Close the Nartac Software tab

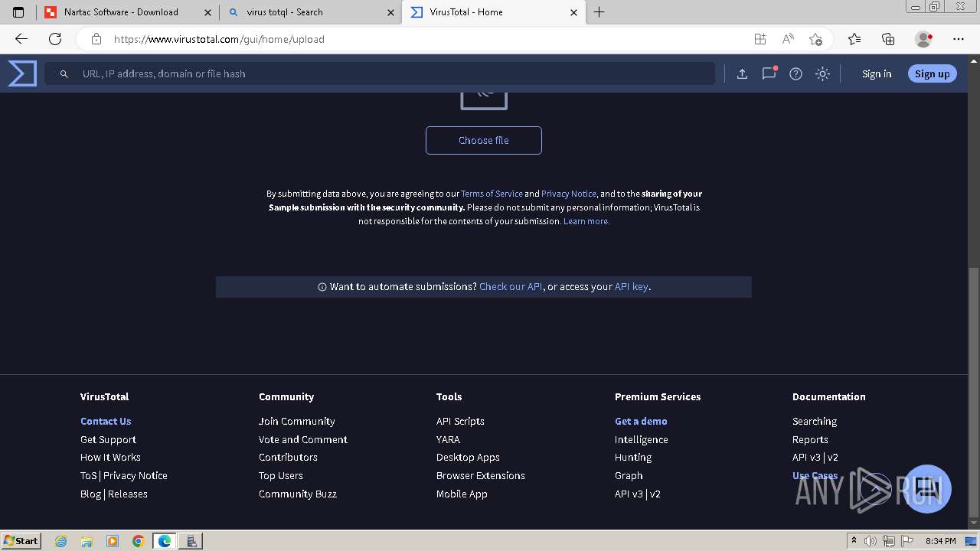[207, 12]
